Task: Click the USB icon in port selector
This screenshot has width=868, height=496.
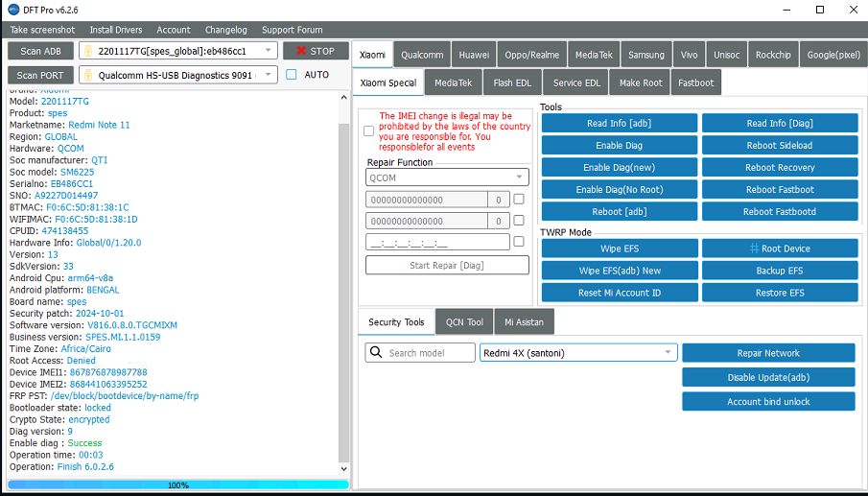Action: click(86, 75)
